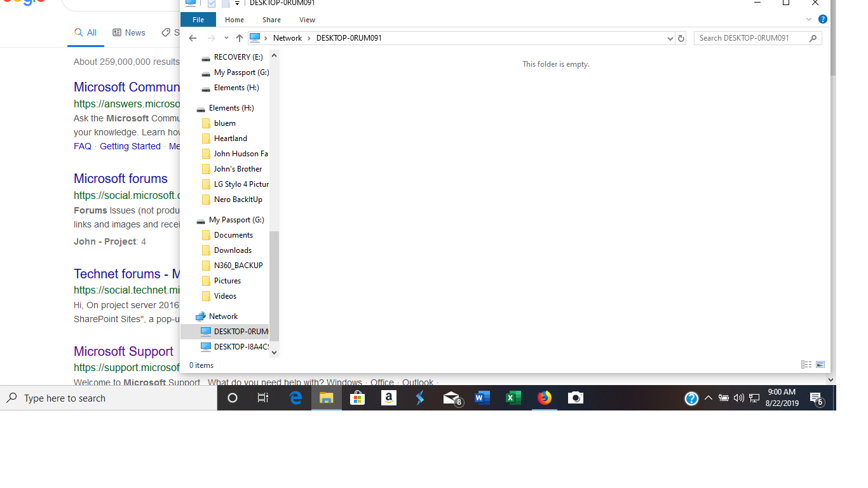
Task: Click Type here to search box
Action: (x=109, y=398)
